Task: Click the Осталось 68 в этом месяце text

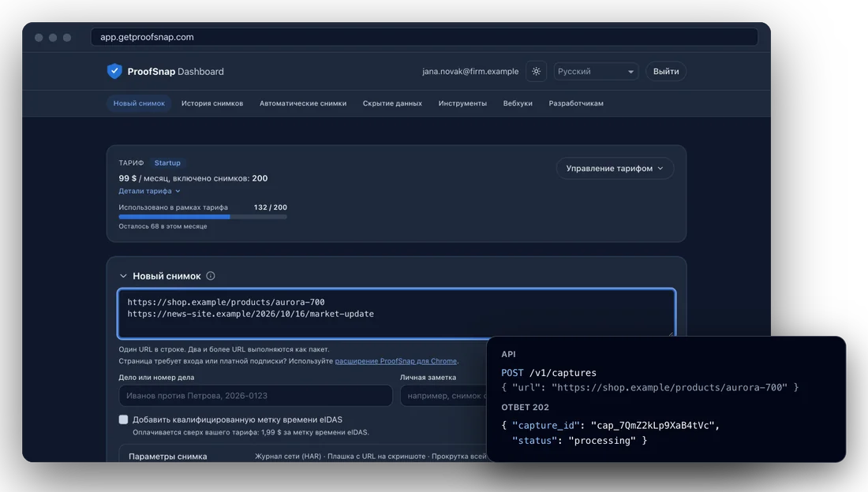Action: coord(163,226)
